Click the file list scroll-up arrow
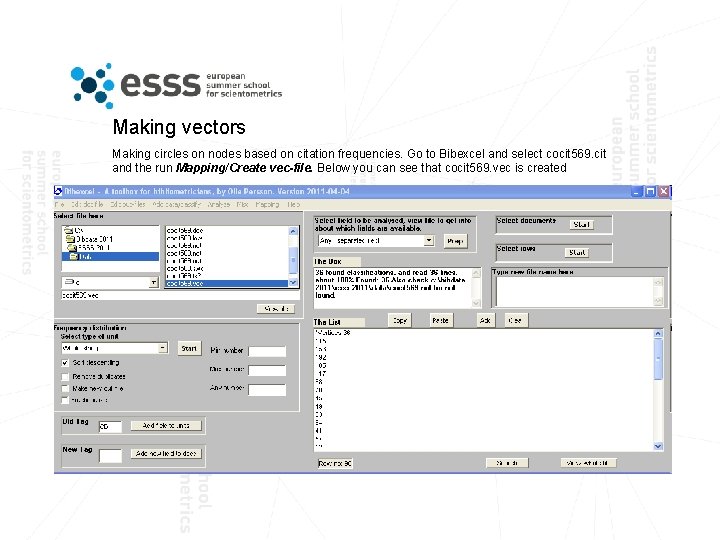 point(293,231)
